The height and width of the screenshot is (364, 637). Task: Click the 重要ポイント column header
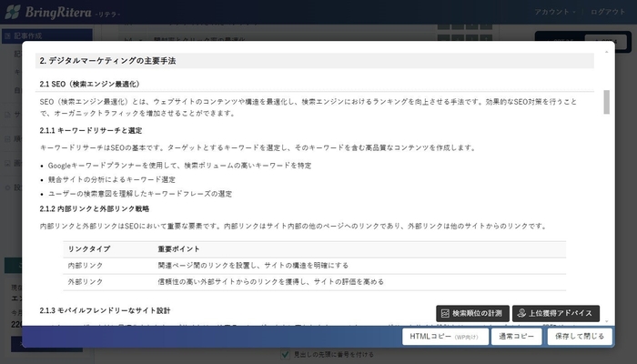point(178,248)
